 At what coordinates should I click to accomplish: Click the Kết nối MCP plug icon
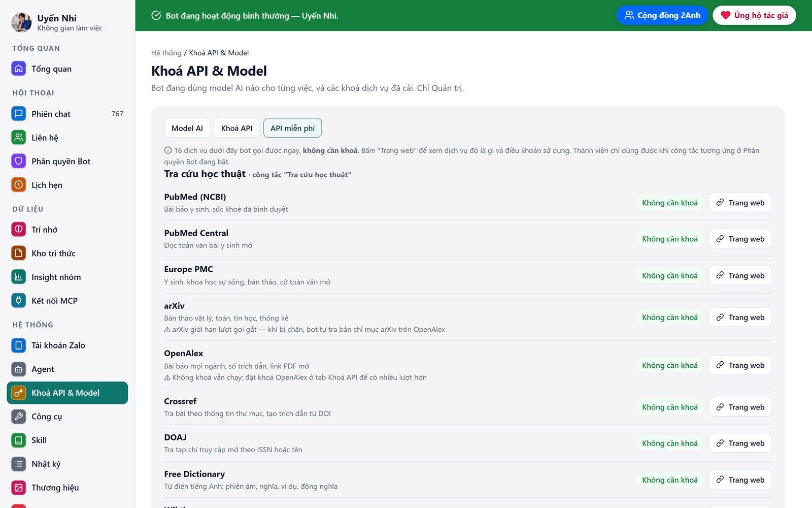(x=19, y=300)
